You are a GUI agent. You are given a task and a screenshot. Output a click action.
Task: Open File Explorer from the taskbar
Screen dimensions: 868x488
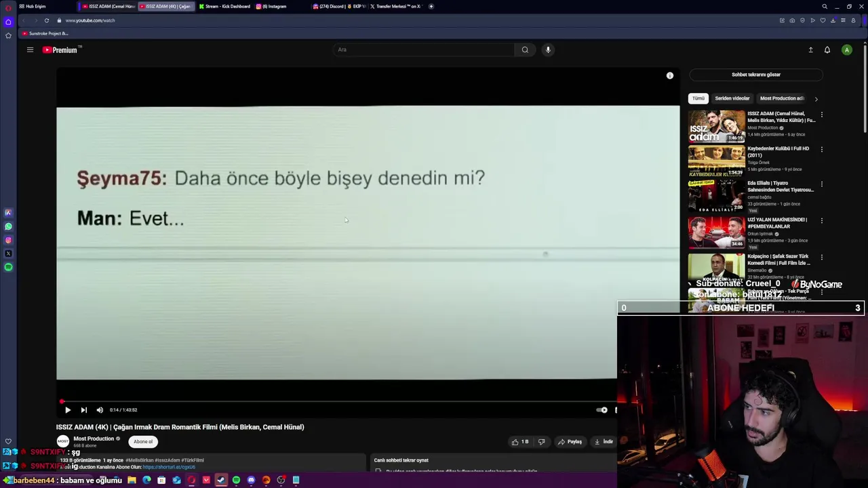[132, 480]
